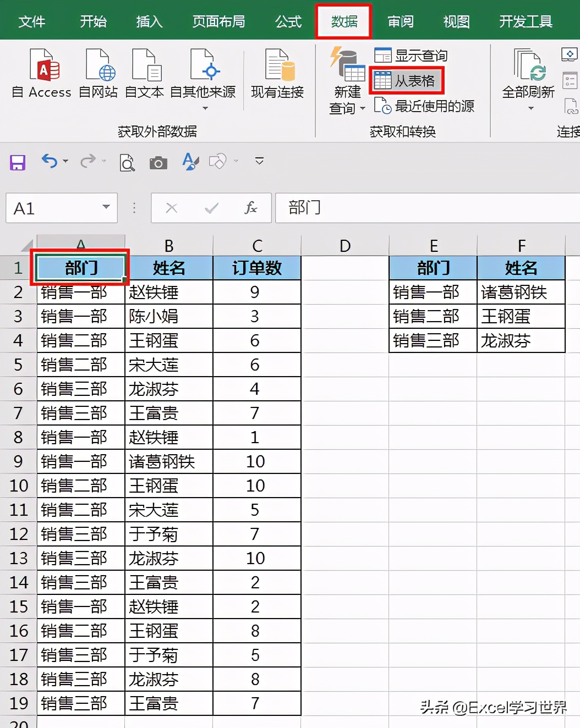
Task: Switch to the 开发工具 tab
Action: click(526, 21)
